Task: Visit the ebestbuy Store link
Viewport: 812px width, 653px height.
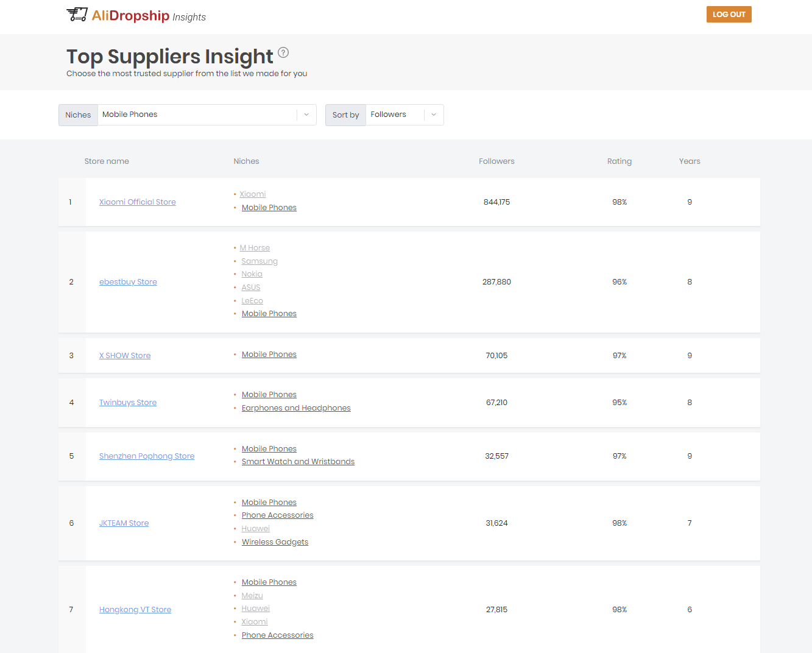Action: click(128, 281)
